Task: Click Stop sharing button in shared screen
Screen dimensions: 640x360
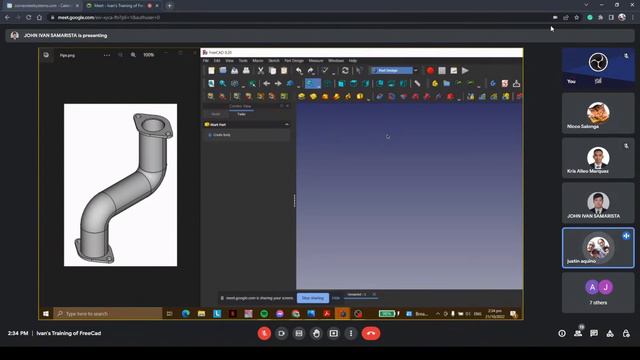Action: click(x=313, y=298)
